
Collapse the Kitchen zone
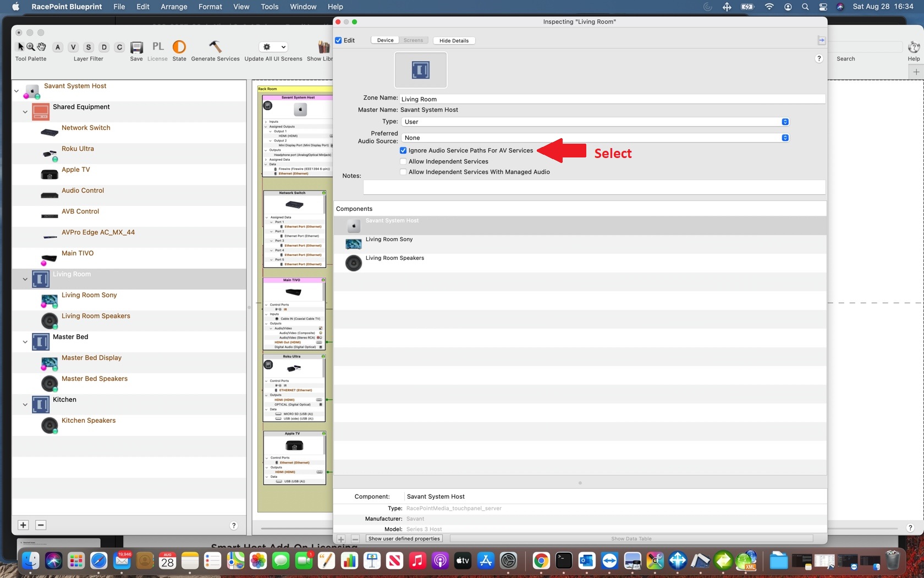(25, 405)
